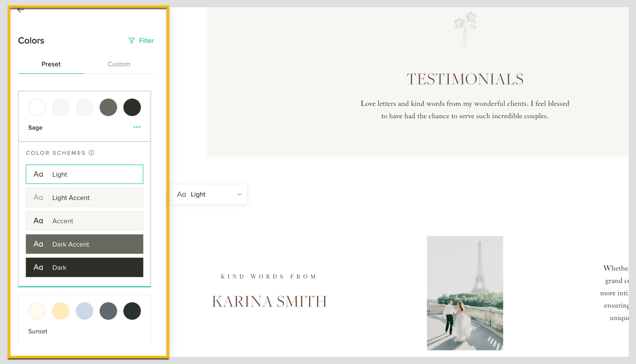
Task: Pick the cream Sunset swatch
Action: click(x=37, y=311)
